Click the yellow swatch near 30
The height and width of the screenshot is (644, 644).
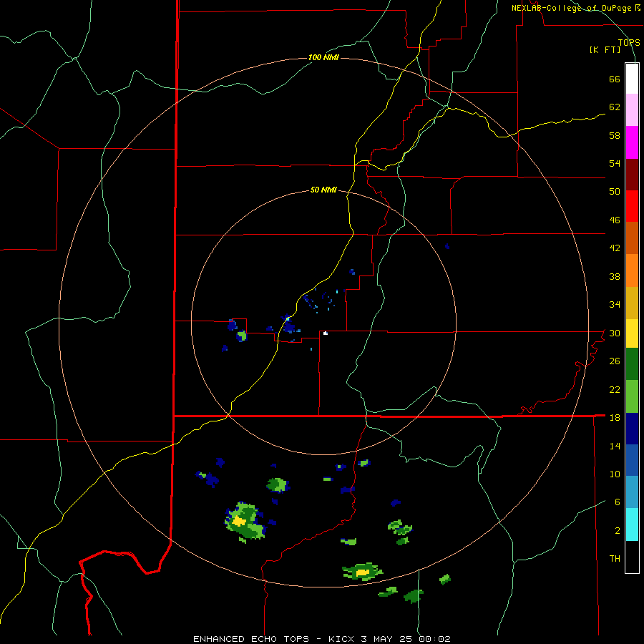[632, 333]
